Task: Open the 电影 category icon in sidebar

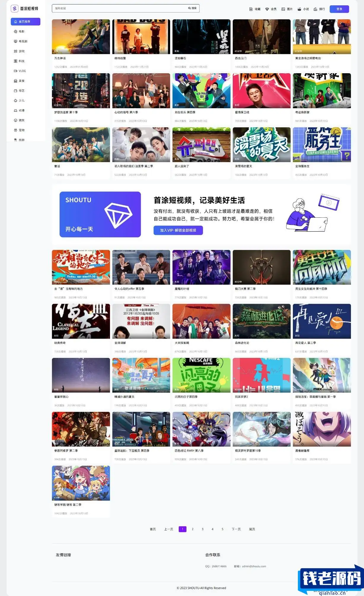Action: [x=15, y=31]
